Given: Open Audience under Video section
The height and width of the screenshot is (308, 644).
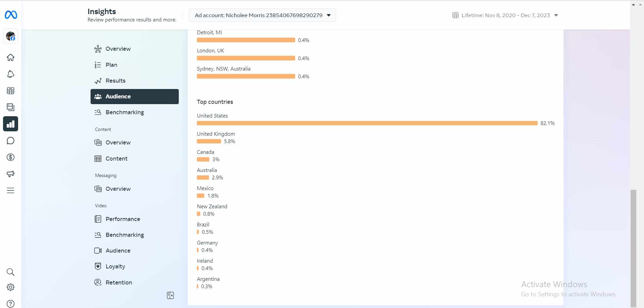Looking at the screenshot, I should click(135, 251).
